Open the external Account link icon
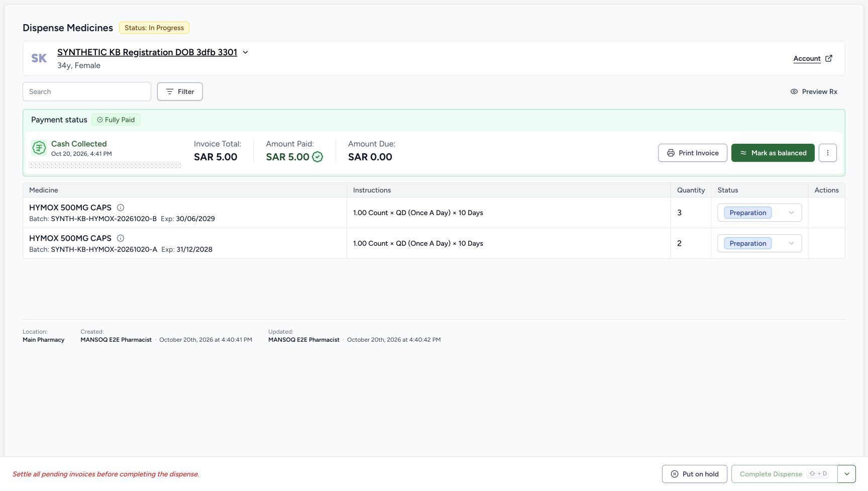This screenshot has height=491, width=868. (829, 58)
